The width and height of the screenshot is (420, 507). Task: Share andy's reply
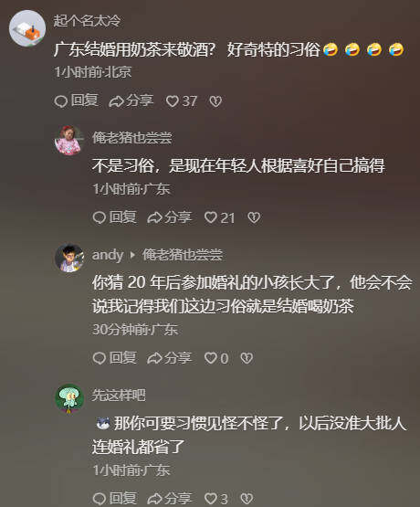tap(169, 358)
